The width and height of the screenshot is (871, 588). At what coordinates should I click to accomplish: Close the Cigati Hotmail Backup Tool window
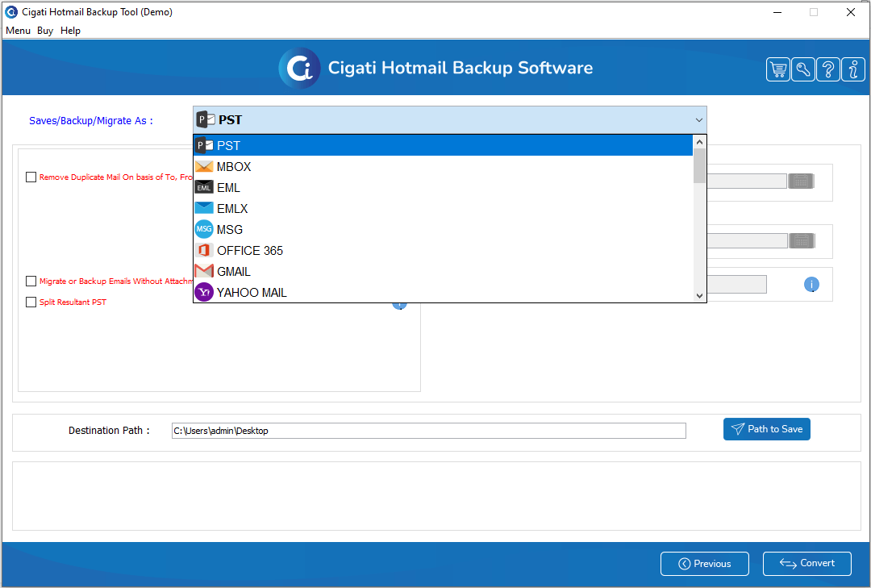click(x=851, y=12)
